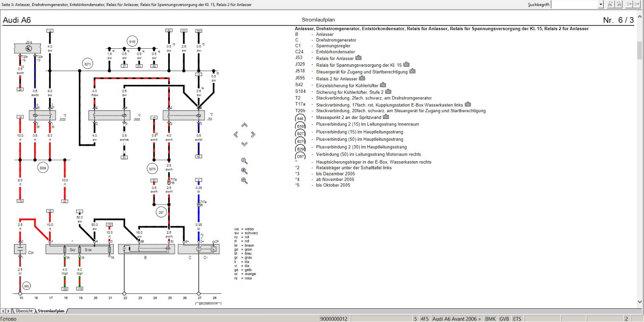Click the 645 ground point circle in diagram
Image resolution: width=644 pixels, height=322 pixels.
point(26,286)
